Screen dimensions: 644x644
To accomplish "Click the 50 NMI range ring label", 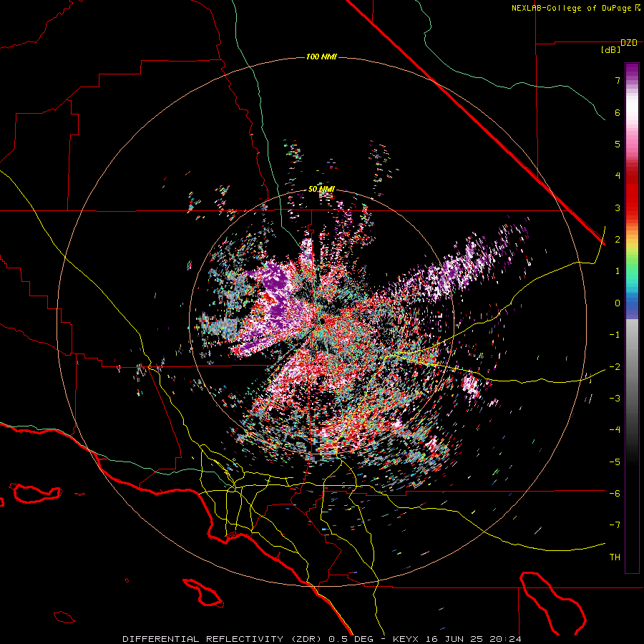I will [x=321, y=190].
